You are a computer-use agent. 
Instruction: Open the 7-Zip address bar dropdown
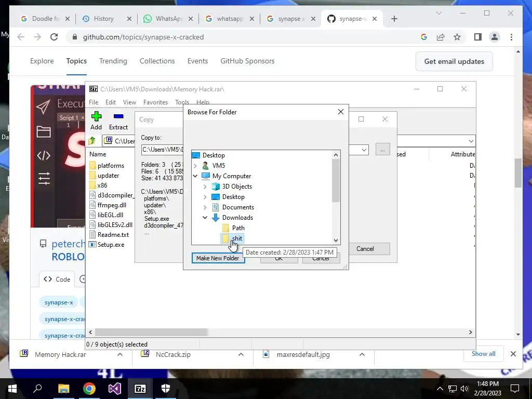[471, 141]
